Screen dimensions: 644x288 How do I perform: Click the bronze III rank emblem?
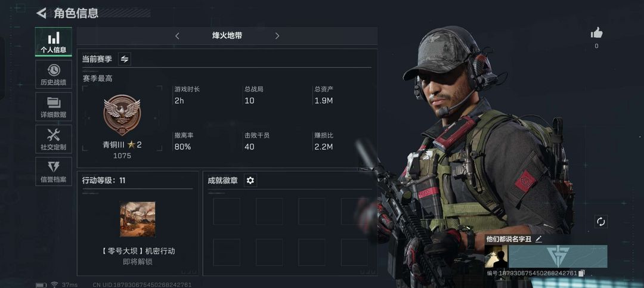pos(122,115)
